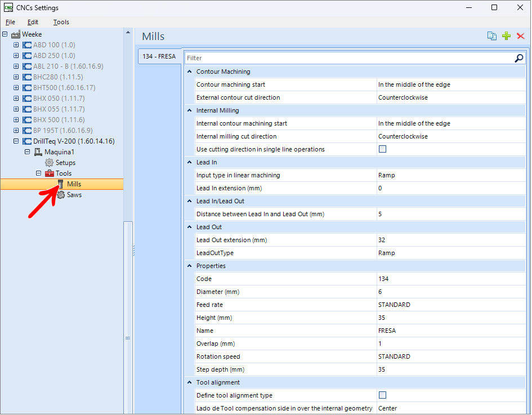Collapse the Tool alignment section
The image size is (532, 415).
tap(189, 382)
